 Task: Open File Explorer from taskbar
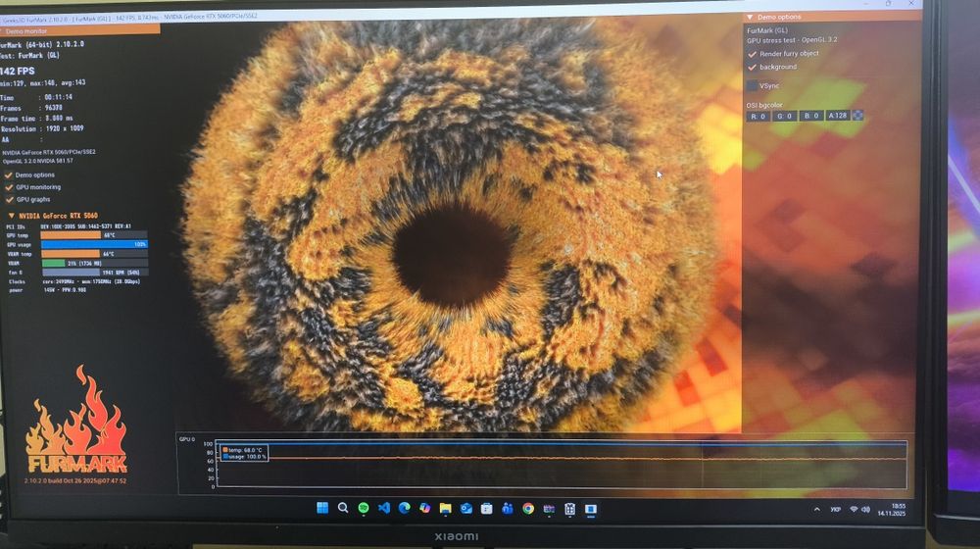tap(445, 509)
